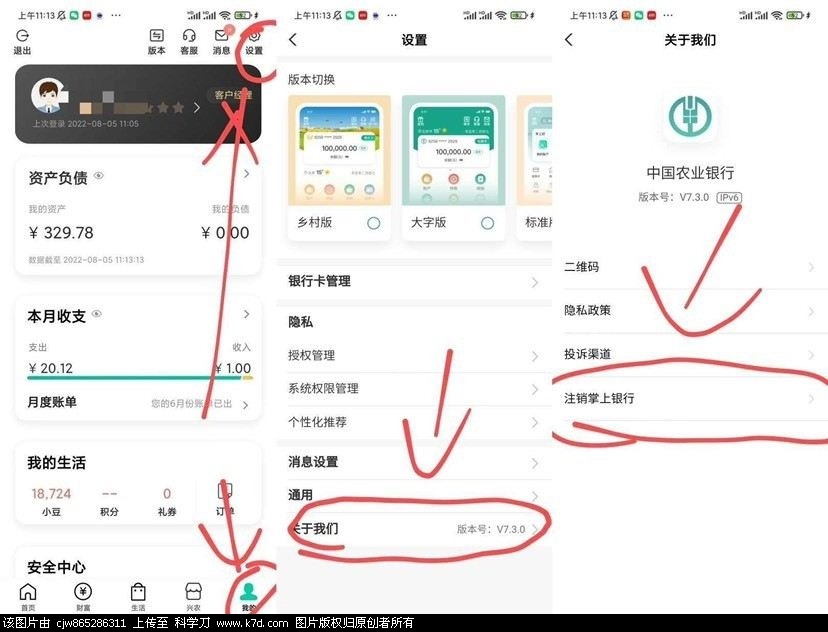828x632 pixels.
Task: Tap the user avatar picture
Action: [x=48, y=96]
